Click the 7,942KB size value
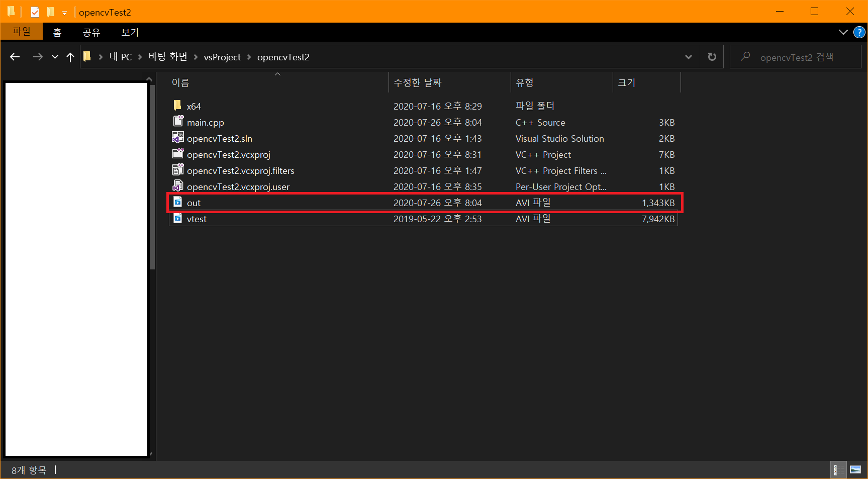 (658, 219)
